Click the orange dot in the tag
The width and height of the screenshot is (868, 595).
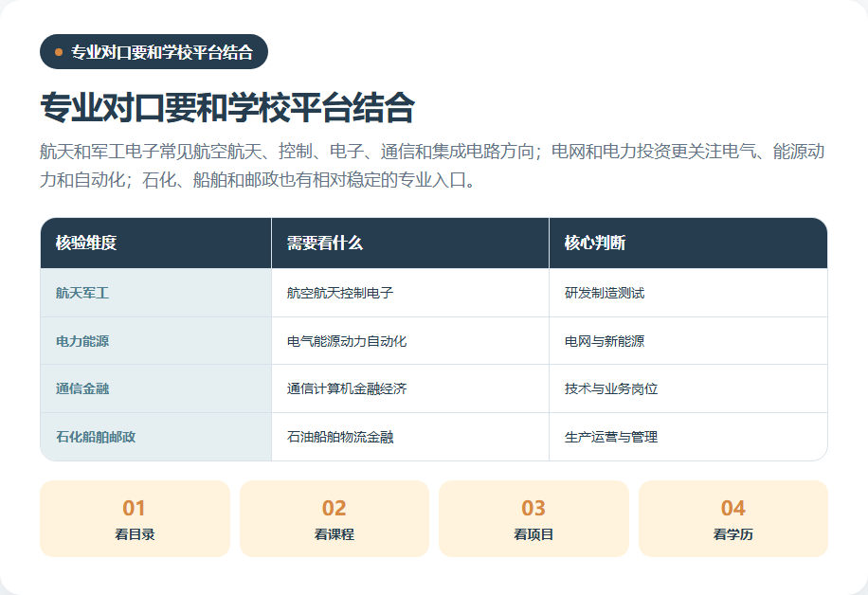[x=59, y=52]
